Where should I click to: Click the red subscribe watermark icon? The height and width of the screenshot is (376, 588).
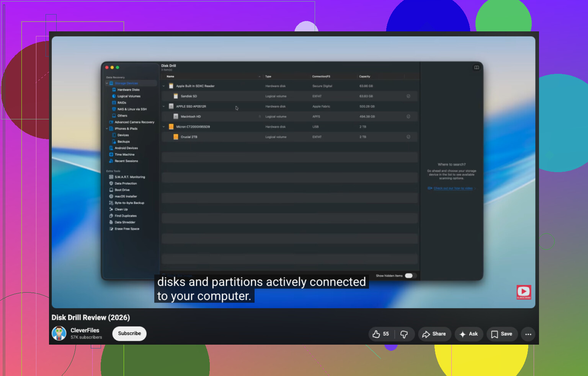coord(524,292)
